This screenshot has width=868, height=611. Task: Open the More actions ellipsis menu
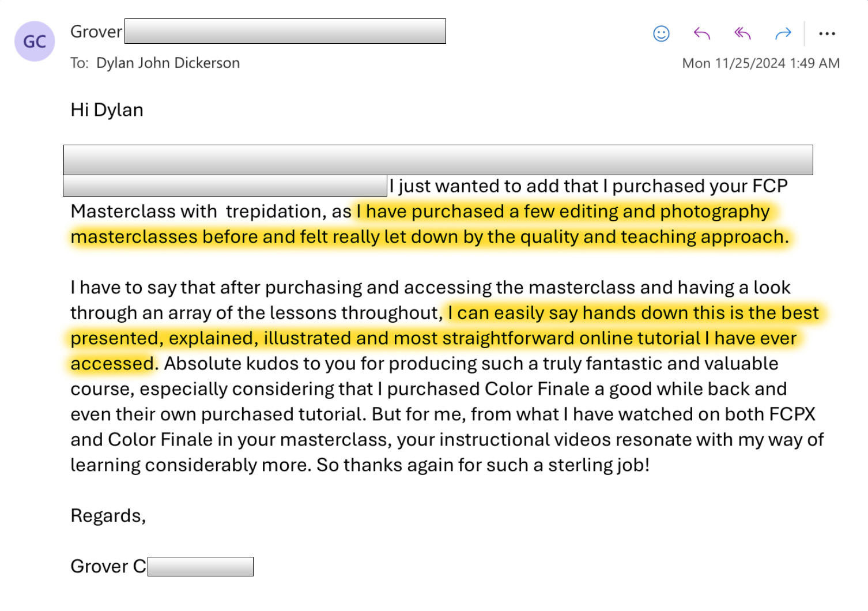(x=827, y=34)
